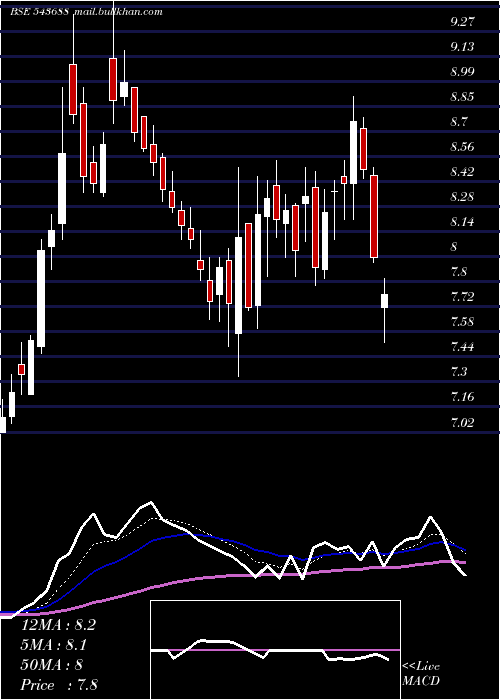Click the Price : 7.8 reading

(59, 685)
